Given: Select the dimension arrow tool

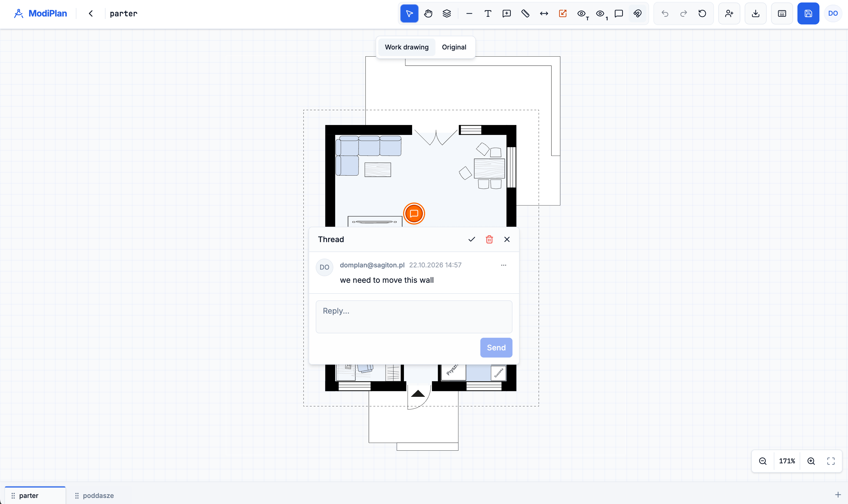Looking at the screenshot, I should click(x=544, y=13).
